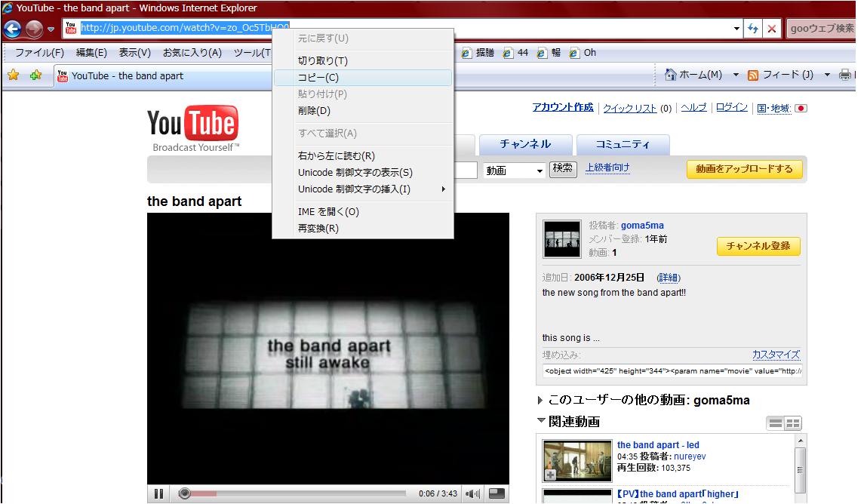Open the Feeds dropdown arrow
Image resolution: width=867 pixels, height=504 pixels.
point(827,75)
